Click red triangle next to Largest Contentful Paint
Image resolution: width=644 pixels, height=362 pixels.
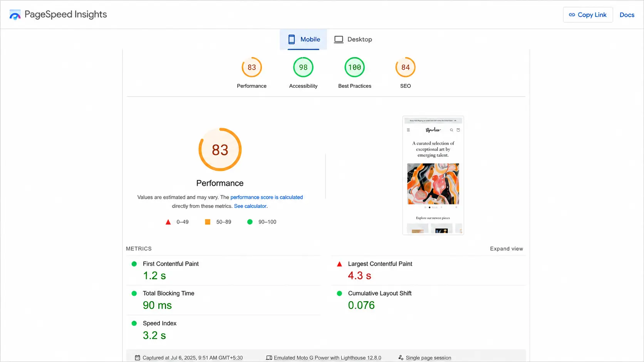[339, 264]
